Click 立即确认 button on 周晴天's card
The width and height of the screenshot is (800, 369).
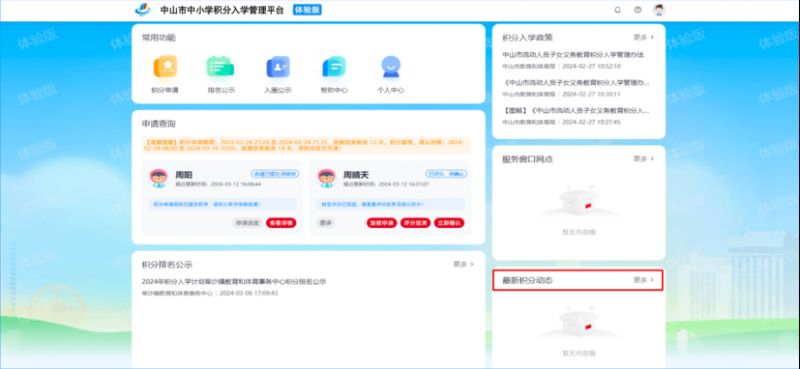click(449, 223)
